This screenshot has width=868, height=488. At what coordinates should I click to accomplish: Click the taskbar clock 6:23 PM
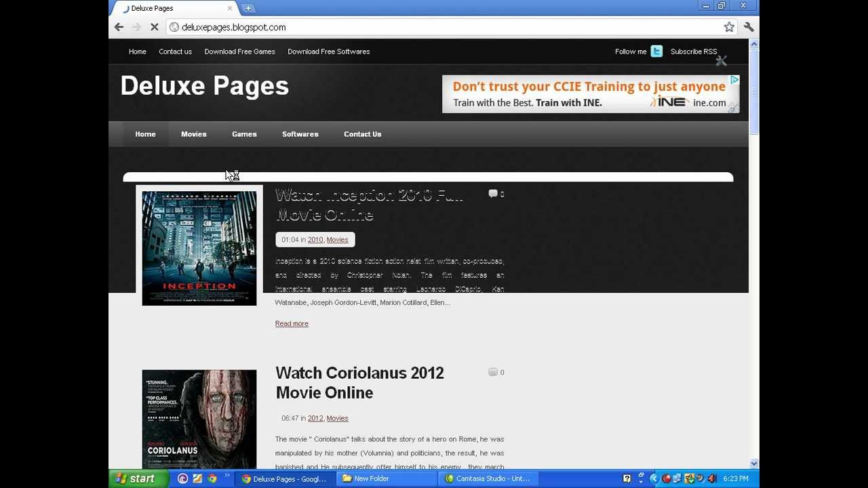point(736,479)
